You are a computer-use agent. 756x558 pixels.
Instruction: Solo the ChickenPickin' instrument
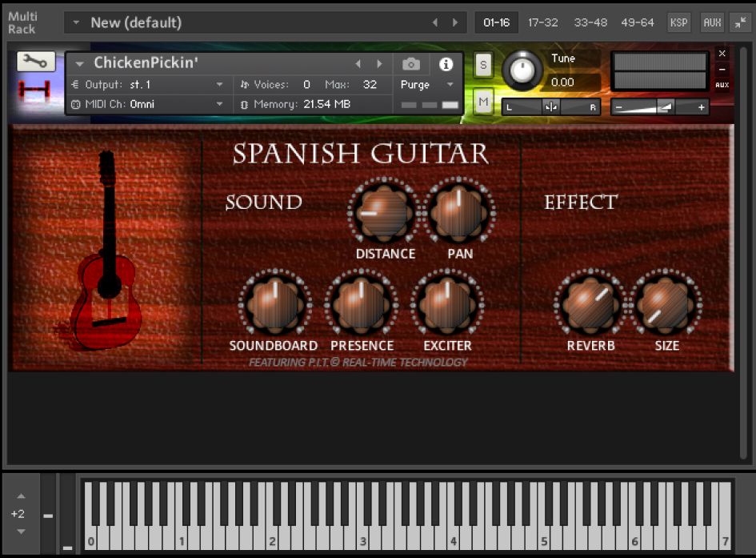[482, 65]
